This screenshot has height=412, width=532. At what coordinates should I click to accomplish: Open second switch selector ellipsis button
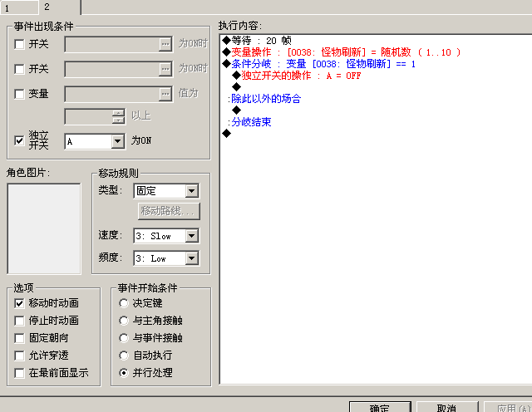[165, 69]
